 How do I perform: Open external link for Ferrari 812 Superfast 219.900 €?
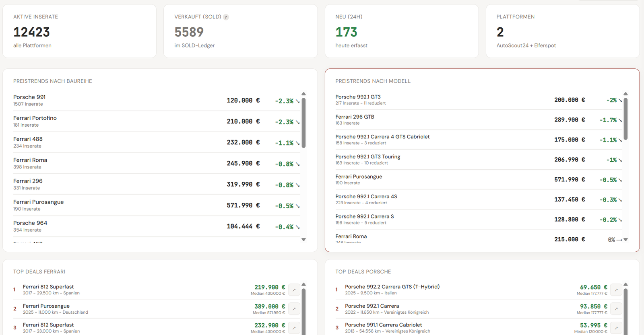point(294,290)
